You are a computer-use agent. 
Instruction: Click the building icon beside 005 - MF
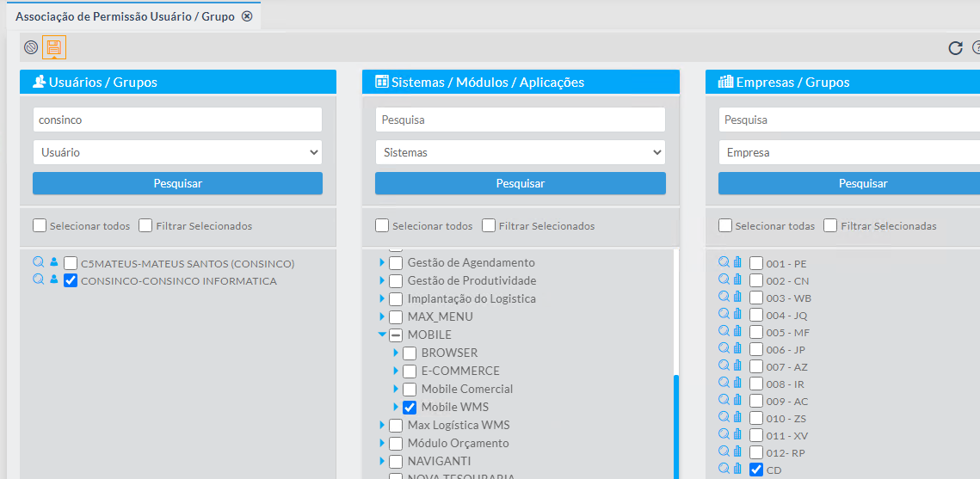click(737, 331)
